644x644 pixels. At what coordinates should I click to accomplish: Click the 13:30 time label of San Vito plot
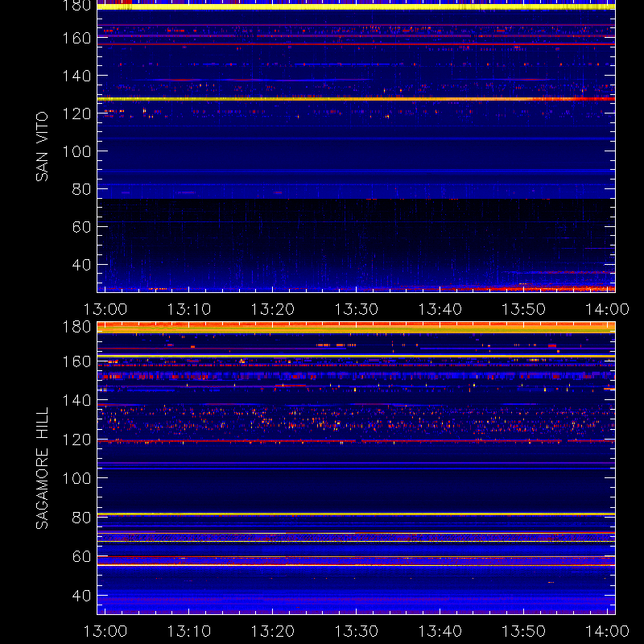(x=357, y=309)
